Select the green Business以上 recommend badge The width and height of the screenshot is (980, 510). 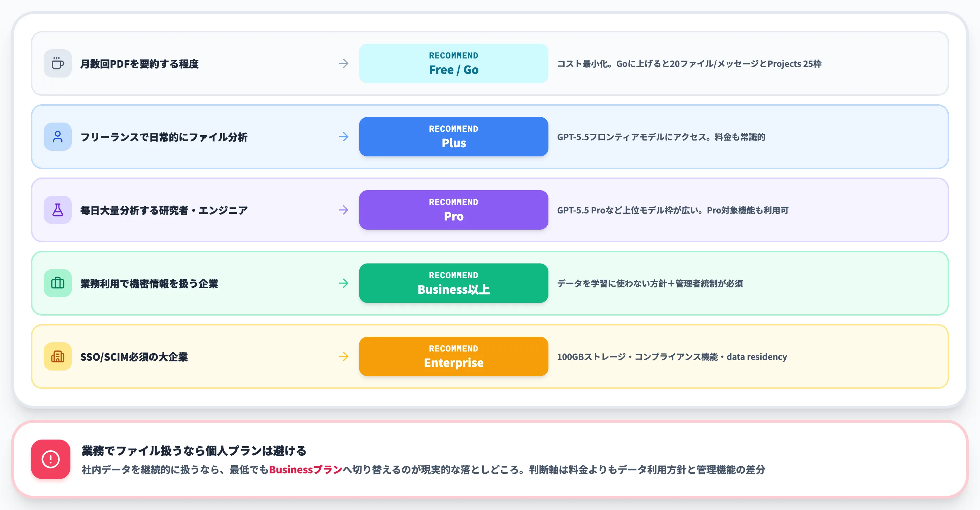(453, 283)
